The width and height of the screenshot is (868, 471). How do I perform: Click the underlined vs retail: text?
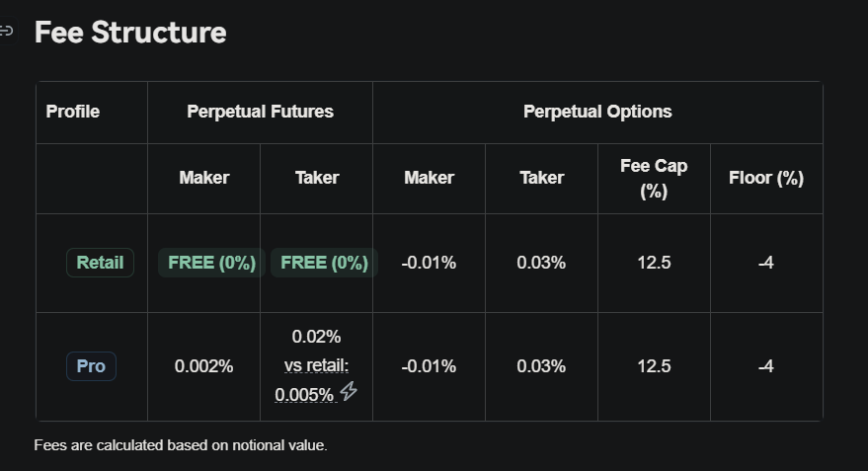pyautogui.click(x=317, y=366)
